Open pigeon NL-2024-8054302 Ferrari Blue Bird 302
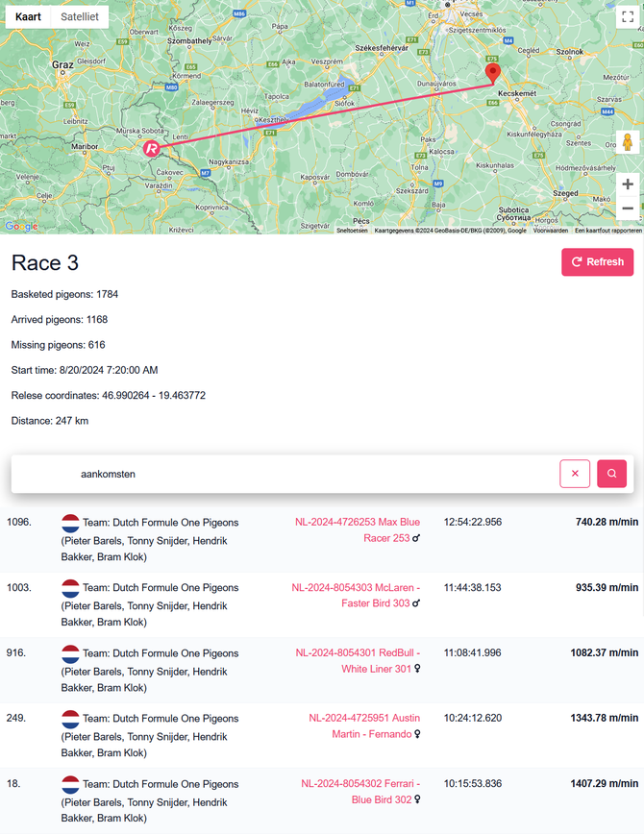 pos(360,792)
